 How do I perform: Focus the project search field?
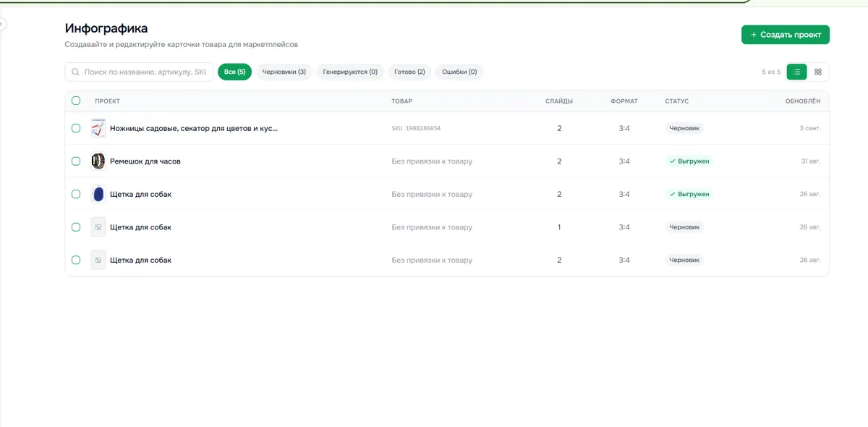click(x=139, y=72)
